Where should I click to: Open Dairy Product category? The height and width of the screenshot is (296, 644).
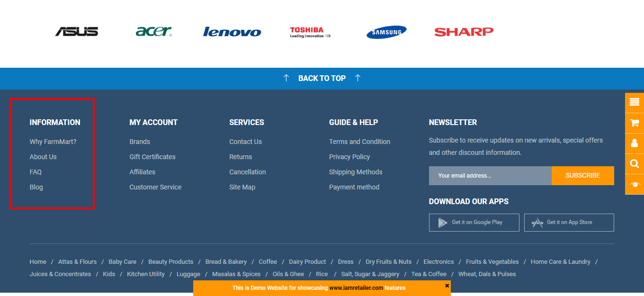[307, 262]
